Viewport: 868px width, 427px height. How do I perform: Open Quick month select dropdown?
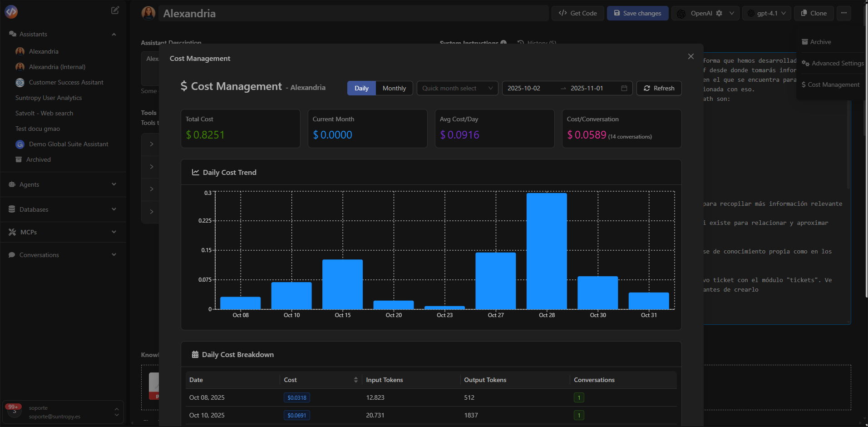pos(457,88)
